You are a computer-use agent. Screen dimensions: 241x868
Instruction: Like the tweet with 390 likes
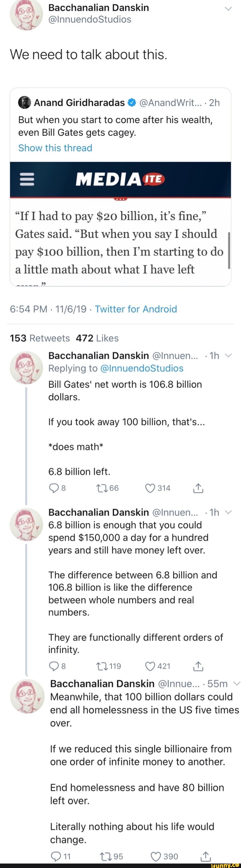point(156,856)
